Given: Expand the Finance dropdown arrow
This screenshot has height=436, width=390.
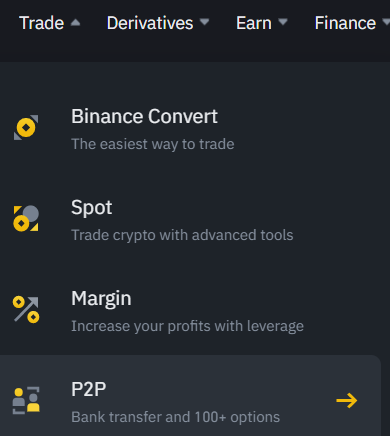Looking at the screenshot, I should coord(386,22).
